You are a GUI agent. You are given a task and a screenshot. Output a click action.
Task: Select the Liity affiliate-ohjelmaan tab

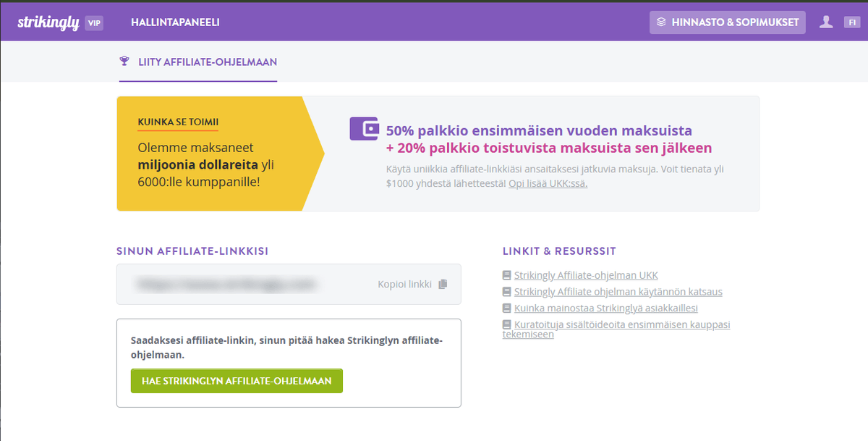pos(198,62)
